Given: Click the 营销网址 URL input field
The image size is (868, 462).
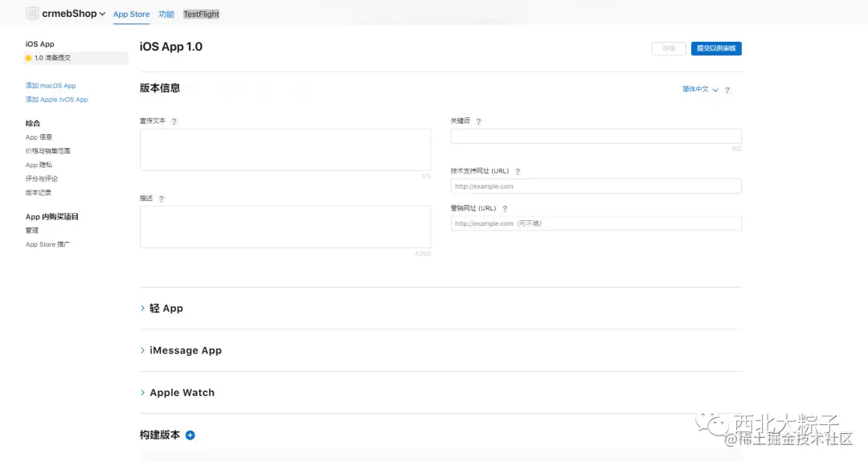Looking at the screenshot, I should coord(596,223).
